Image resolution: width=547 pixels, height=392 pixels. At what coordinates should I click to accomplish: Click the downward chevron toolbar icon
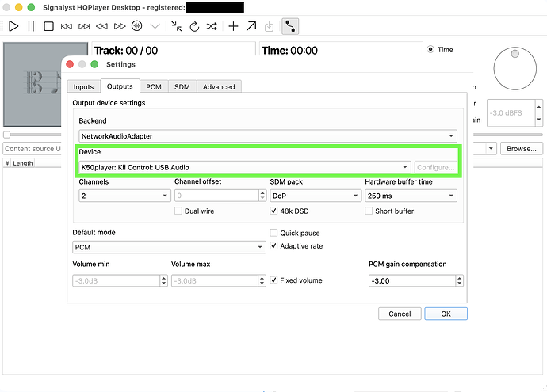click(155, 26)
